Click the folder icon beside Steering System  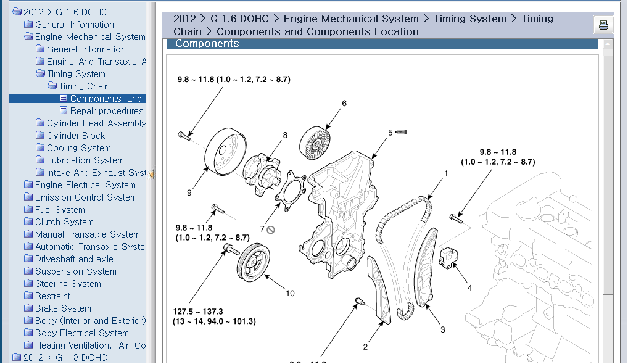click(28, 283)
